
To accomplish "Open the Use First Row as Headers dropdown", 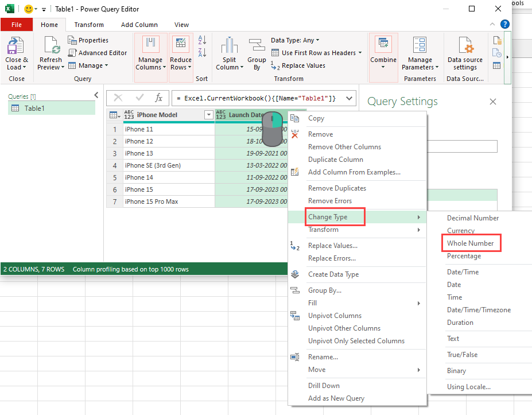I will point(317,53).
